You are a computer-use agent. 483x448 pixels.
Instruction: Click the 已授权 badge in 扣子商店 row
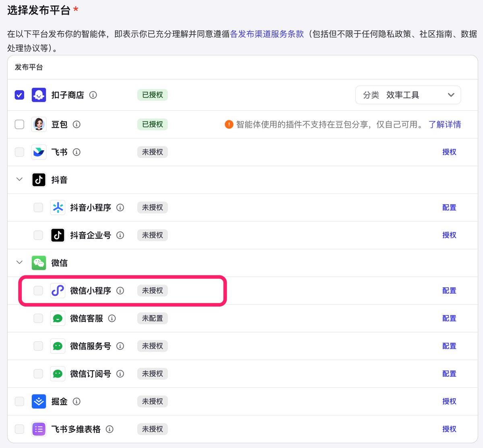click(153, 95)
